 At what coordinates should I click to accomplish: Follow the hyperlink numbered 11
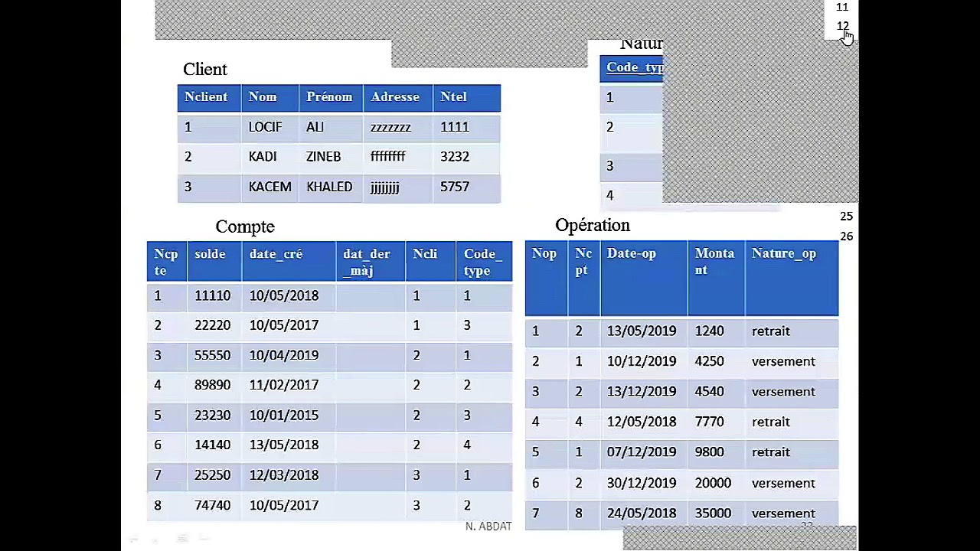pyautogui.click(x=842, y=7)
